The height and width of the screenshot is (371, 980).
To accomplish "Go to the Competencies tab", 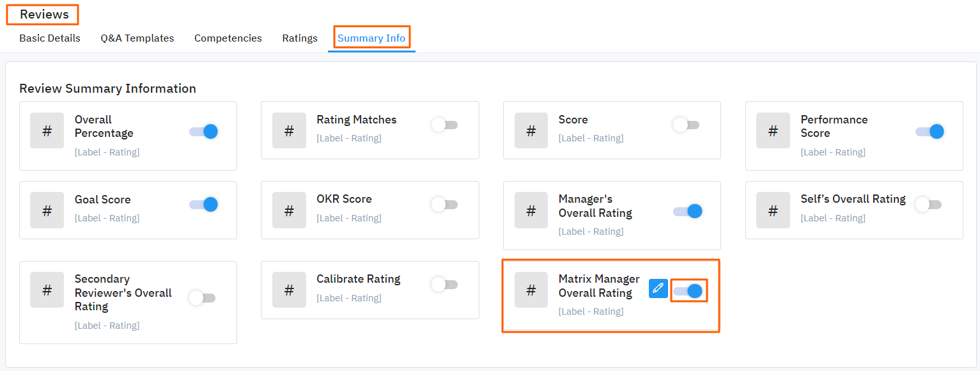I will (x=228, y=38).
